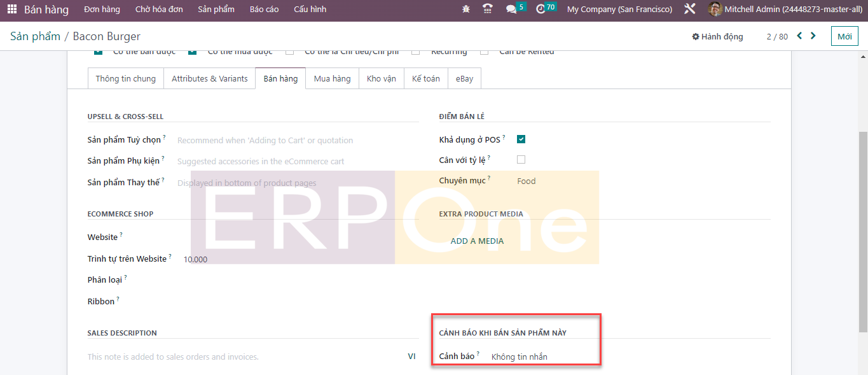Viewport: 868px width, 375px height.
Task: Open the chat messages icon
Action: [x=511, y=10]
